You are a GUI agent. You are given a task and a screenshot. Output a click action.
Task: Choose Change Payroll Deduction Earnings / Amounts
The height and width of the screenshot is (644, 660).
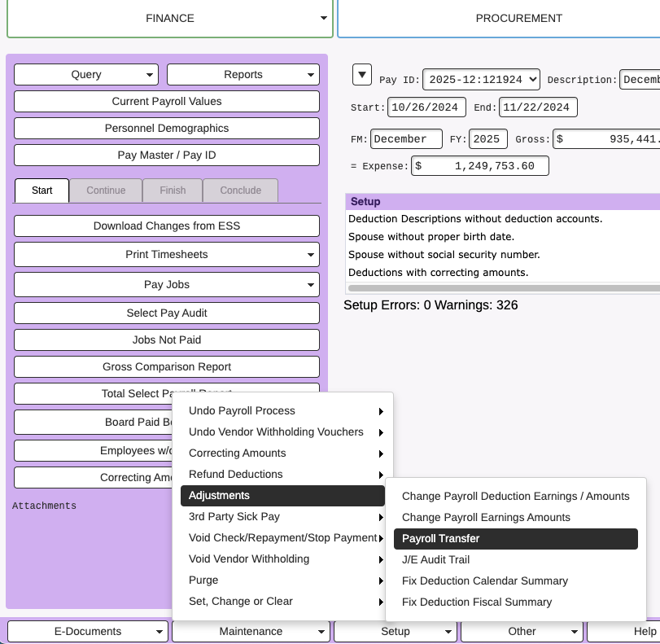click(x=516, y=497)
